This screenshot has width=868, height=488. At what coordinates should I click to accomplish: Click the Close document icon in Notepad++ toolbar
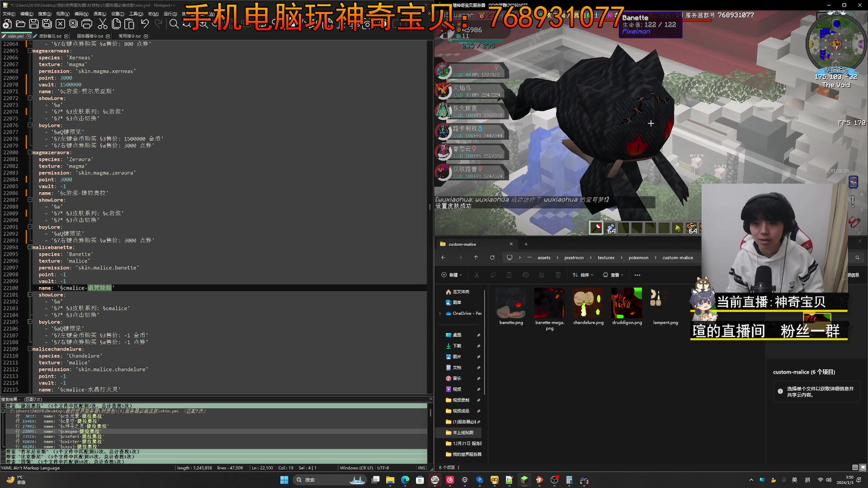coord(60,24)
